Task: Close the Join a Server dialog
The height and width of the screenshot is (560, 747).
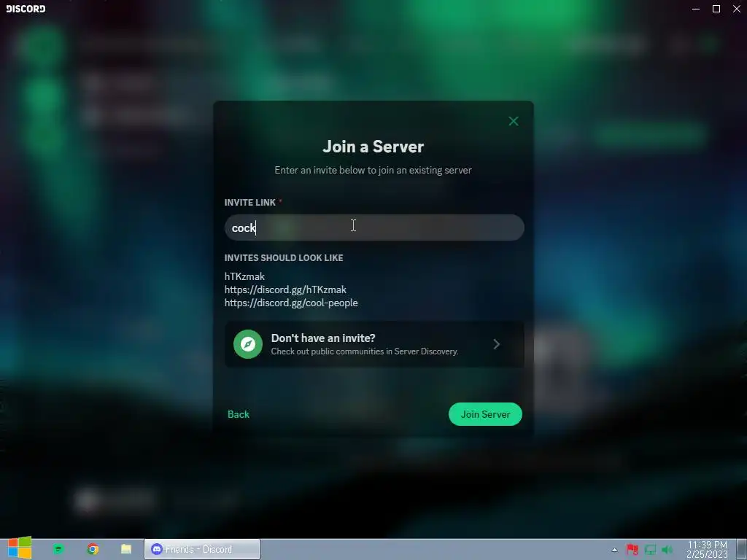Action: [513, 121]
